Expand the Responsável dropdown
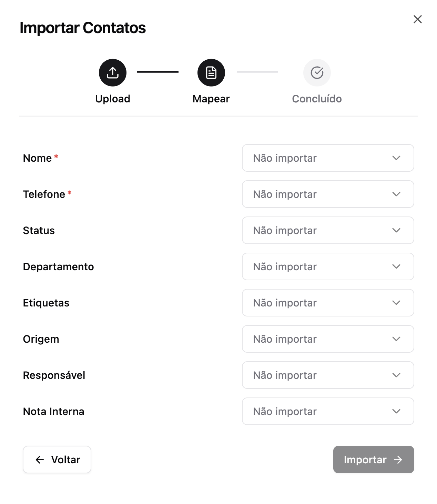Viewport: 437px width, 504px height. point(327,375)
